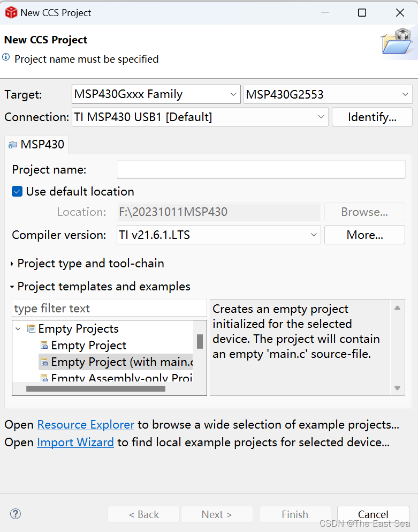Click the Identify button

[x=372, y=117]
